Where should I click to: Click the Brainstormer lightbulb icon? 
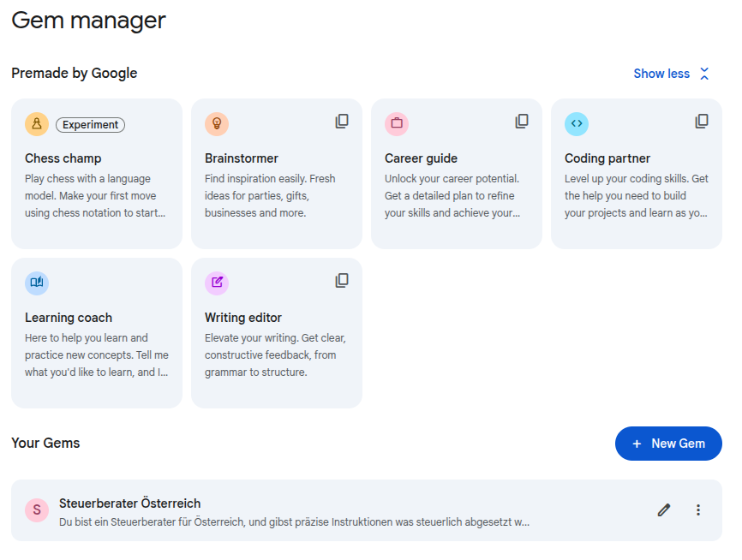[x=217, y=124]
